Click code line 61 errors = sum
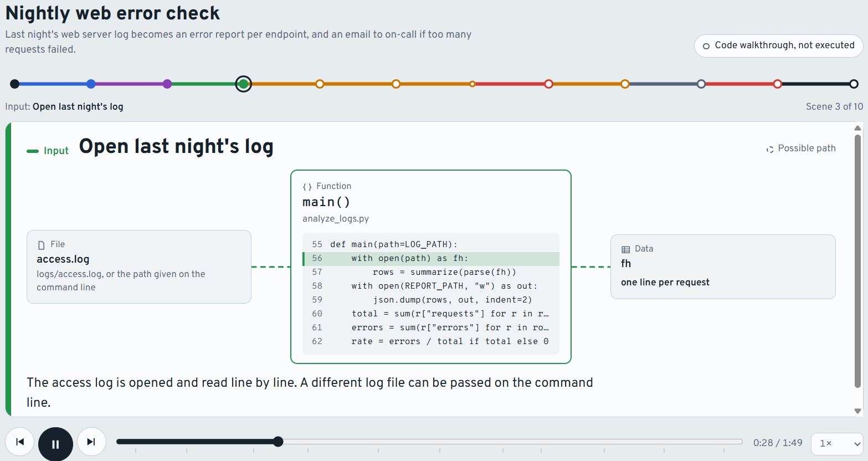Image resolution: width=868 pixels, height=461 pixels. point(431,327)
